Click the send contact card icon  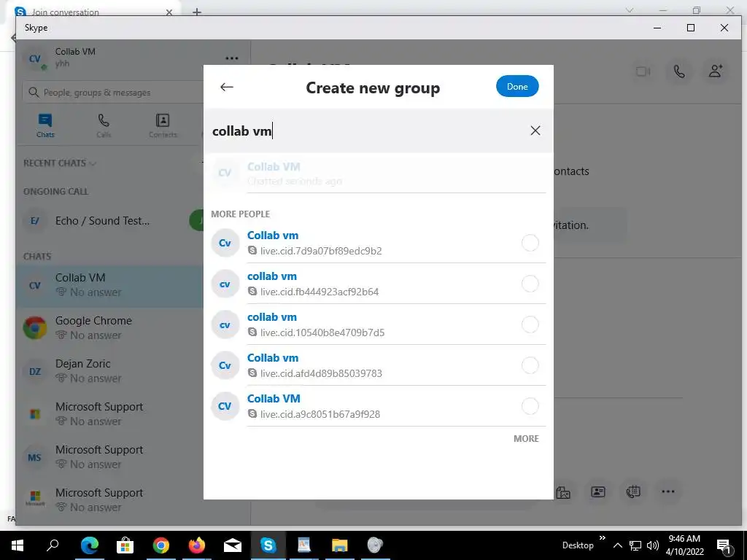598,492
